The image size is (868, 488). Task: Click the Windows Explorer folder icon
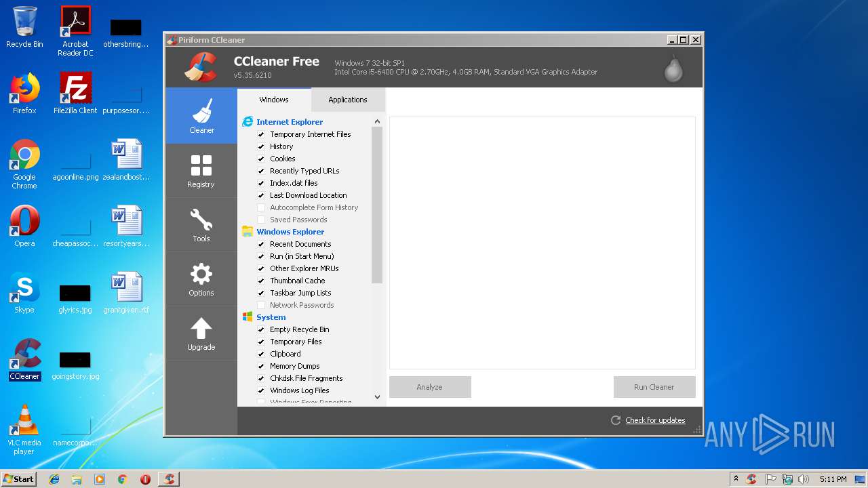pyautogui.click(x=248, y=232)
